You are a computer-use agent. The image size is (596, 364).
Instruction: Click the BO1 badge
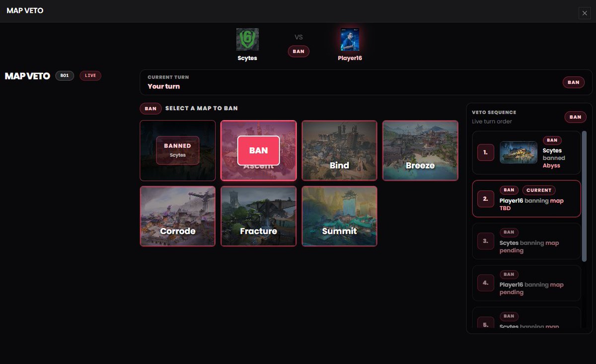tap(65, 75)
